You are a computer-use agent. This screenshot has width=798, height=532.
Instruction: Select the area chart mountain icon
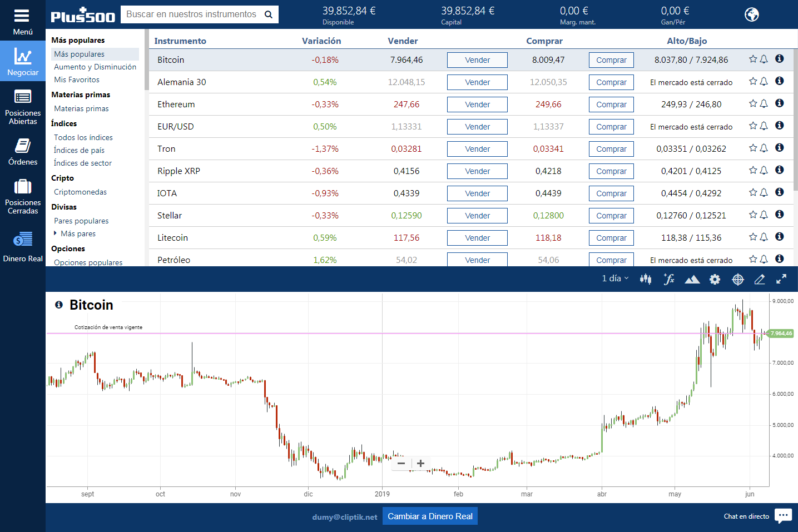[x=692, y=280]
